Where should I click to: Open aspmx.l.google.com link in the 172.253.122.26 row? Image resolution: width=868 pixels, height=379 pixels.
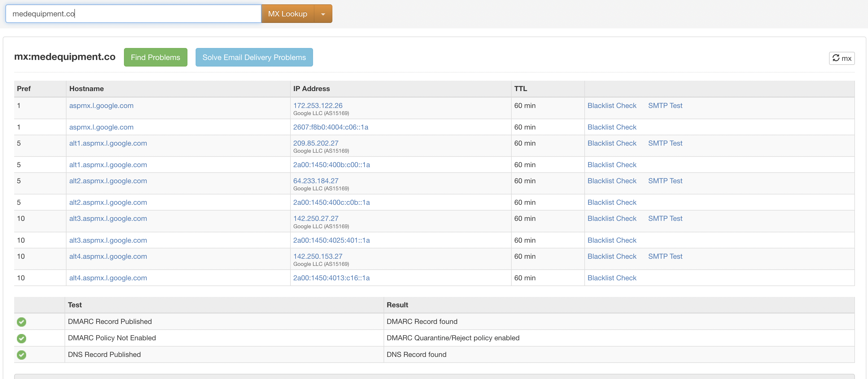[x=101, y=106]
